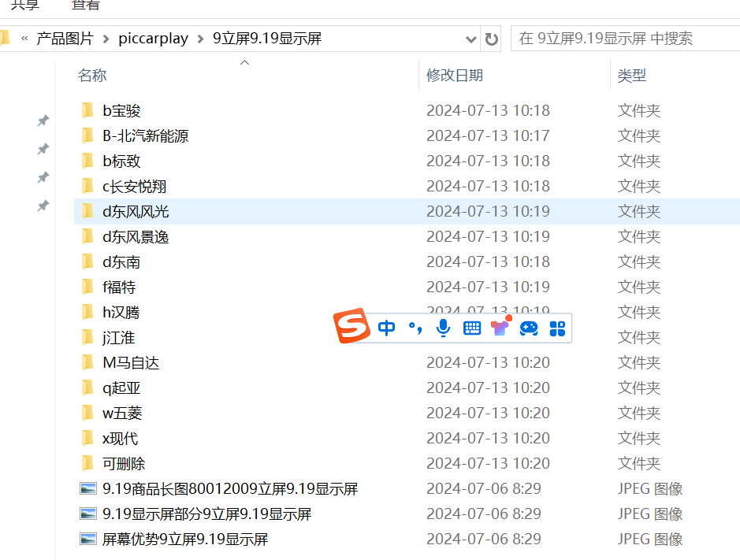Select the d东风景逸 folder name
This screenshot has width=740, height=560.
tap(136, 236)
